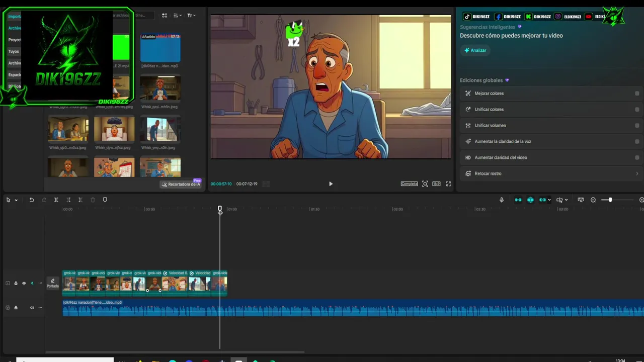Open the video track three-dot menu
The width and height of the screenshot is (644, 362).
pyautogui.click(x=40, y=283)
